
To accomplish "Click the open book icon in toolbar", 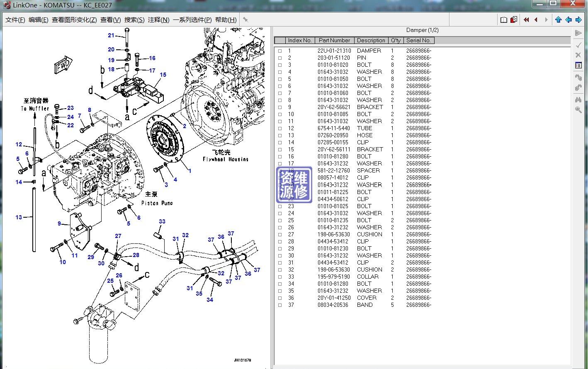I will pos(503,20).
